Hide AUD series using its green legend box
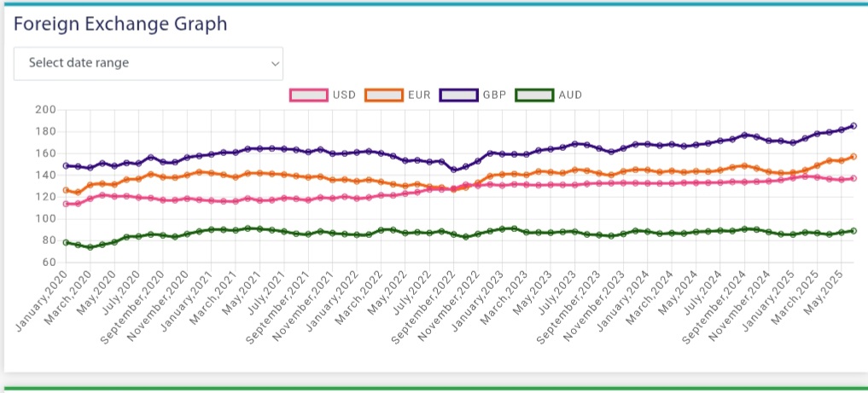 click(534, 95)
